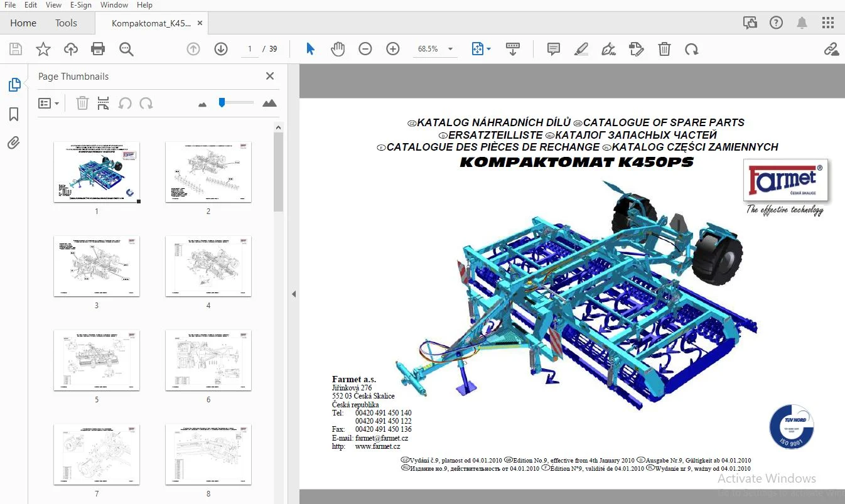Open the View menu

(53, 5)
